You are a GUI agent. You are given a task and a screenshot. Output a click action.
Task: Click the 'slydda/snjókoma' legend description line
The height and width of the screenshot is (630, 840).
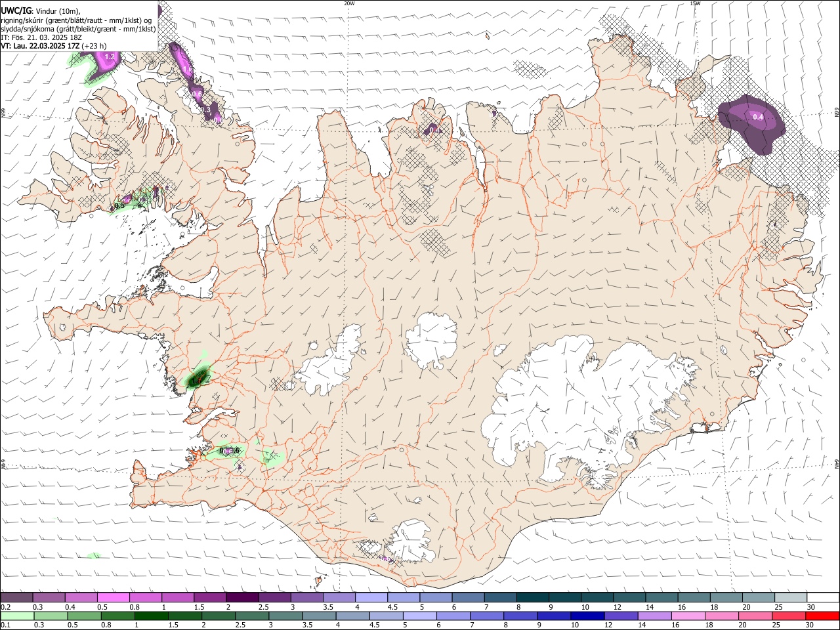78,28
